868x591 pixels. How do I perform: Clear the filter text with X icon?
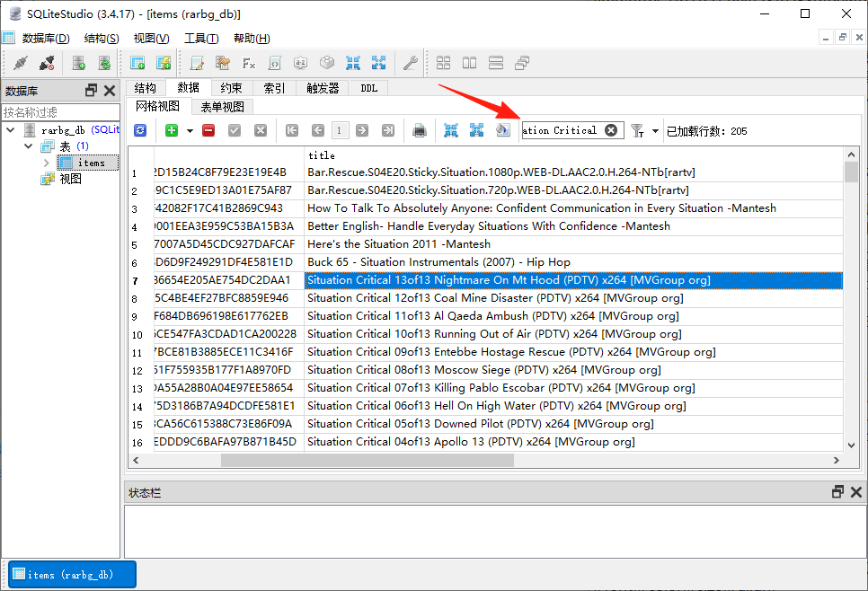(611, 130)
